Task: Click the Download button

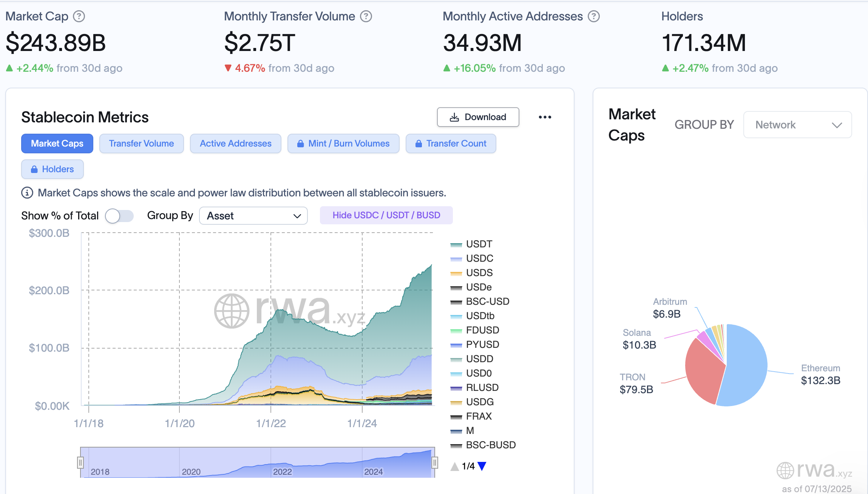Action: point(478,117)
